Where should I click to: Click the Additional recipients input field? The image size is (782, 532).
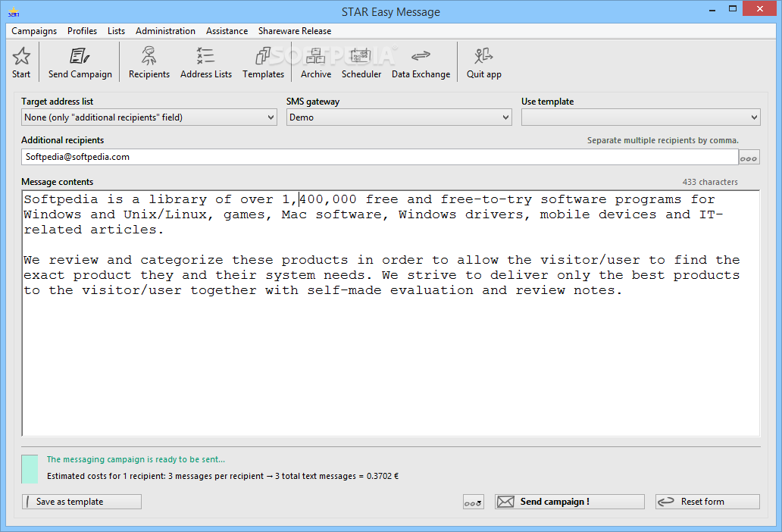pos(380,157)
